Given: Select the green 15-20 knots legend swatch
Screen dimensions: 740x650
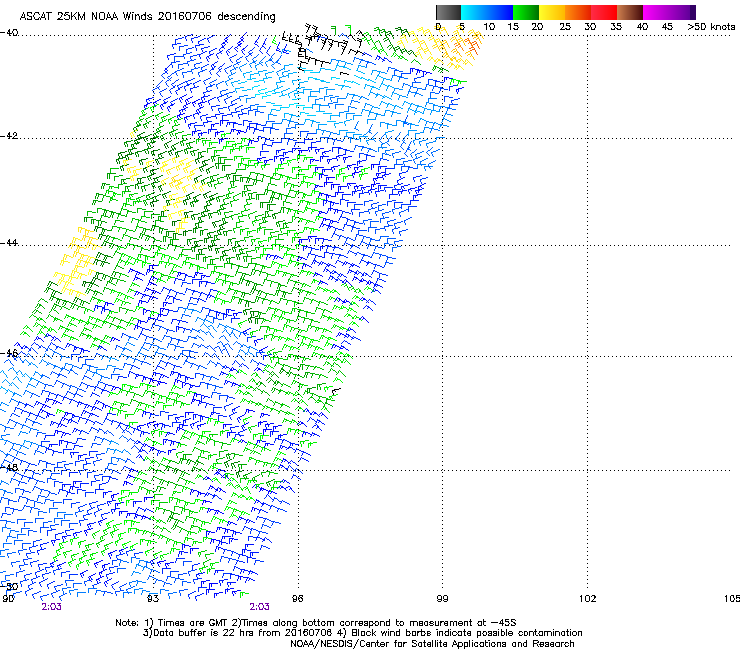Looking at the screenshot, I should (x=526, y=12).
